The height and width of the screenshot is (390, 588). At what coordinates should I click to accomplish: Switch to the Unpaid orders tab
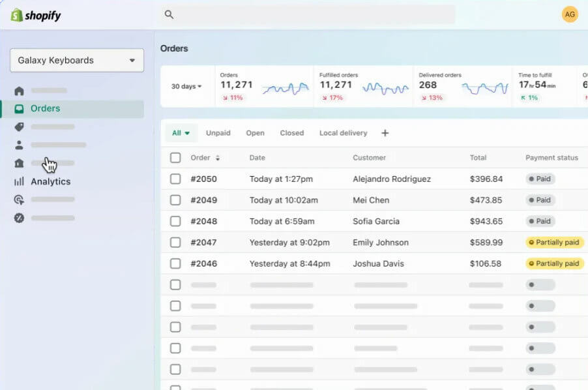coord(218,132)
